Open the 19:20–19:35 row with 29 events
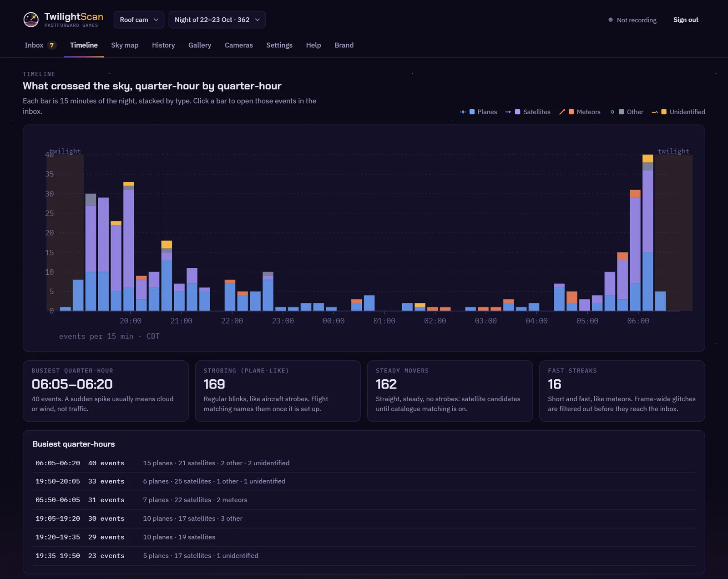 pyautogui.click(x=364, y=537)
